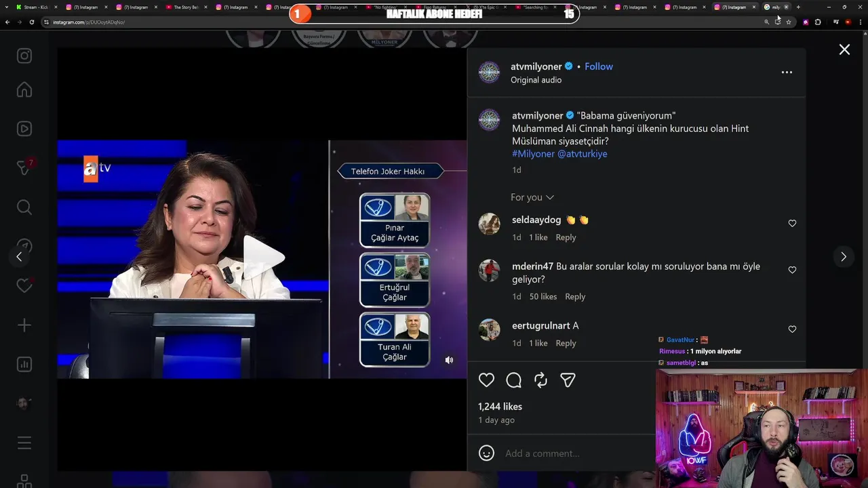Bookmark this page with star icon

click(x=789, y=22)
